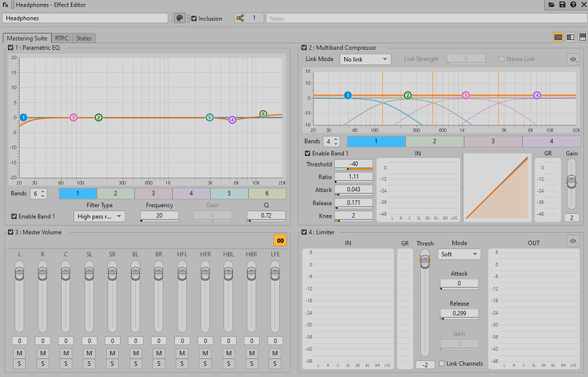Mute the LFE channel with M button
Screen dimensions: 588x377
(275, 353)
